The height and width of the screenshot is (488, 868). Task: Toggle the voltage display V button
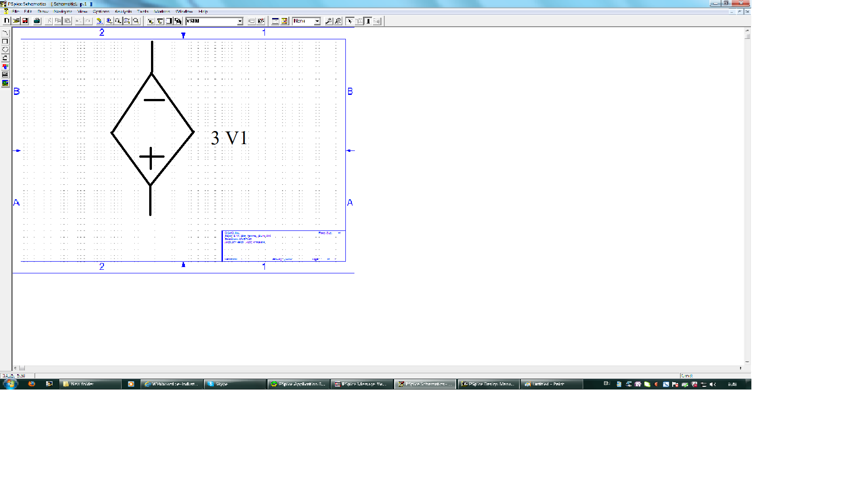click(350, 21)
